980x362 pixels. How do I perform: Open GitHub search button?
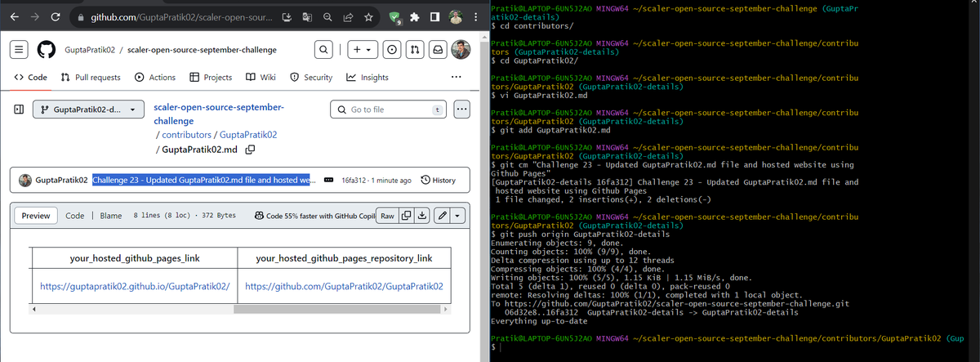click(x=323, y=50)
